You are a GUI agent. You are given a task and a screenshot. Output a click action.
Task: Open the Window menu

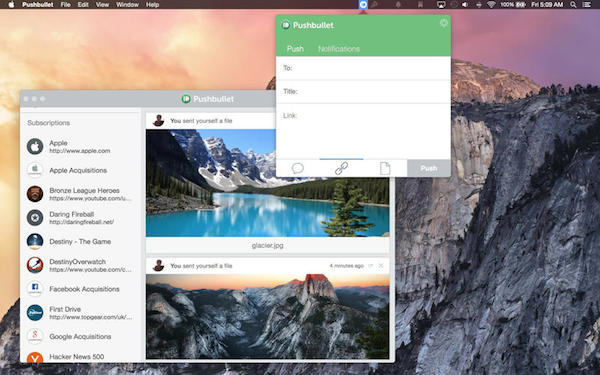click(x=127, y=5)
